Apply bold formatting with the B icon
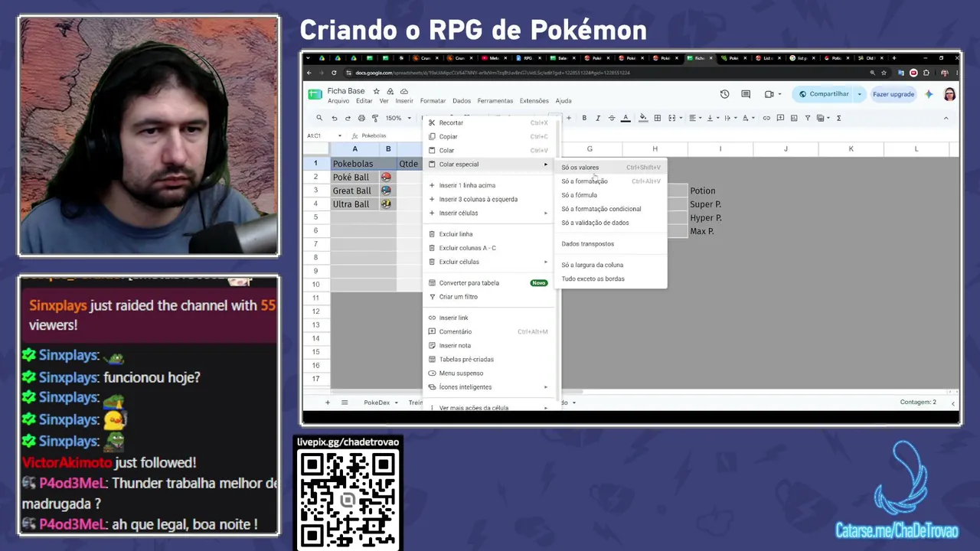980x551 pixels. pyautogui.click(x=584, y=118)
